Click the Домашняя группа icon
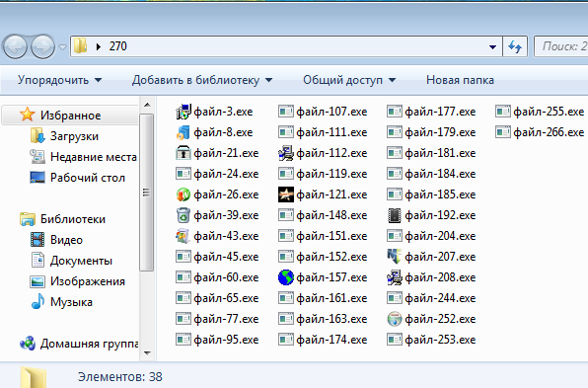This screenshot has height=388, width=588. pos(28,343)
